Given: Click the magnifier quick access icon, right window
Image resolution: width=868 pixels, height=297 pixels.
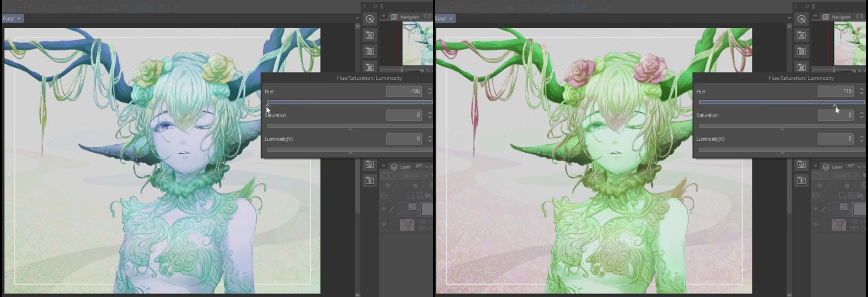Looking at the screenshot, I should click(802, 19).
